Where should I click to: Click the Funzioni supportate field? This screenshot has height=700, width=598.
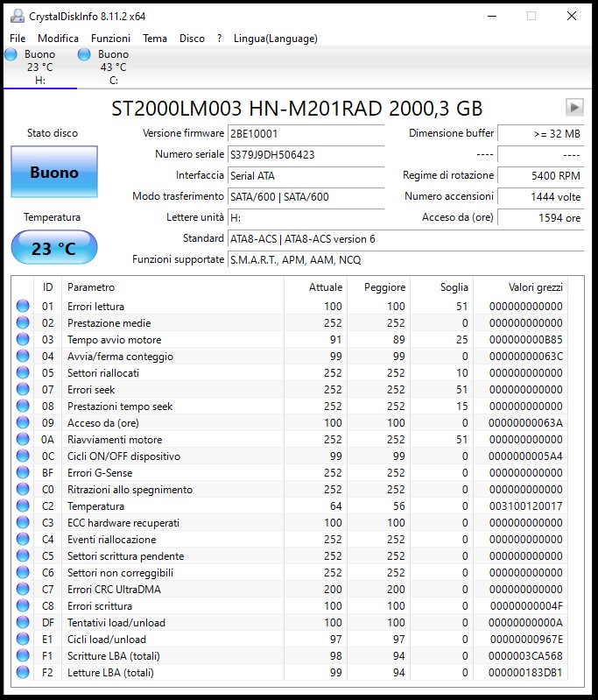pos(405,260)
